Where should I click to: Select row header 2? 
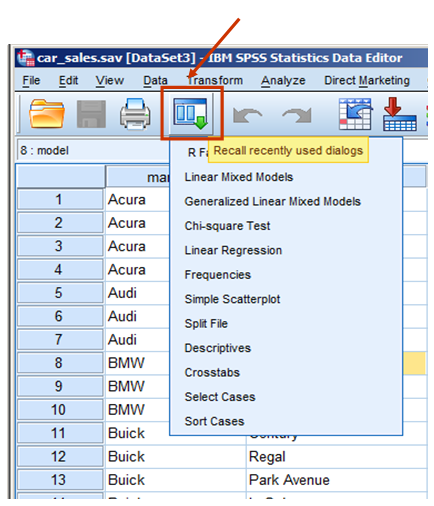coord(60,223)
